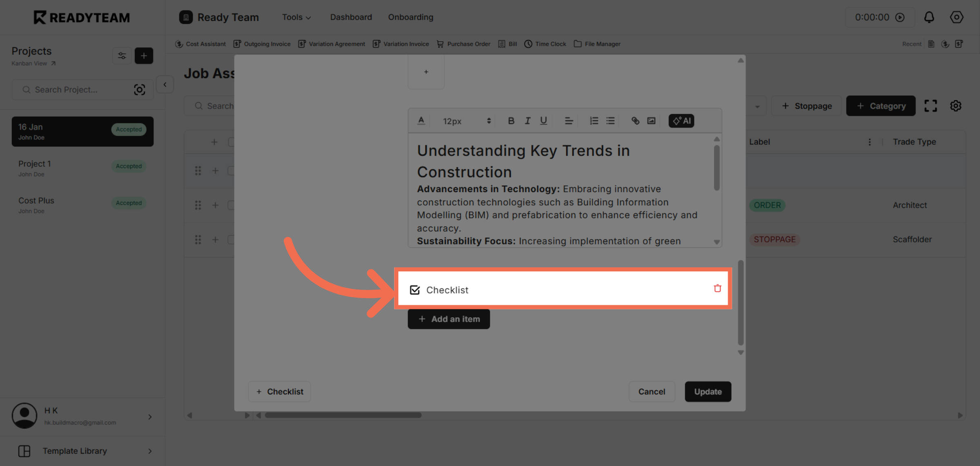Insert an image in the editor

coord(651,121)
